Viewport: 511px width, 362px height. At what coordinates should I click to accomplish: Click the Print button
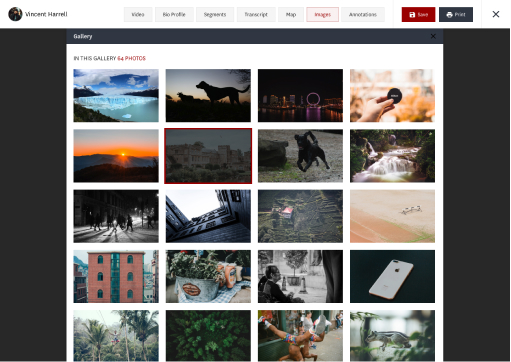click(x=456, y=14)
